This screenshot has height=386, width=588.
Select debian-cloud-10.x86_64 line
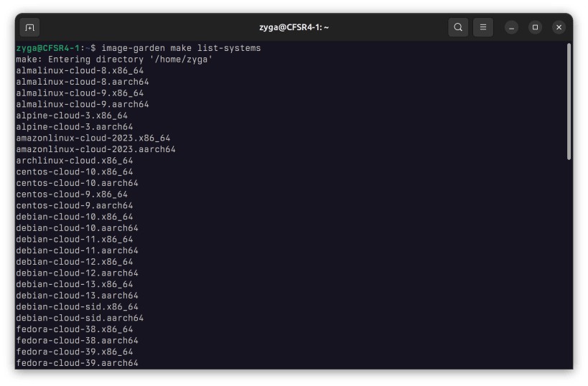(75, 217)
